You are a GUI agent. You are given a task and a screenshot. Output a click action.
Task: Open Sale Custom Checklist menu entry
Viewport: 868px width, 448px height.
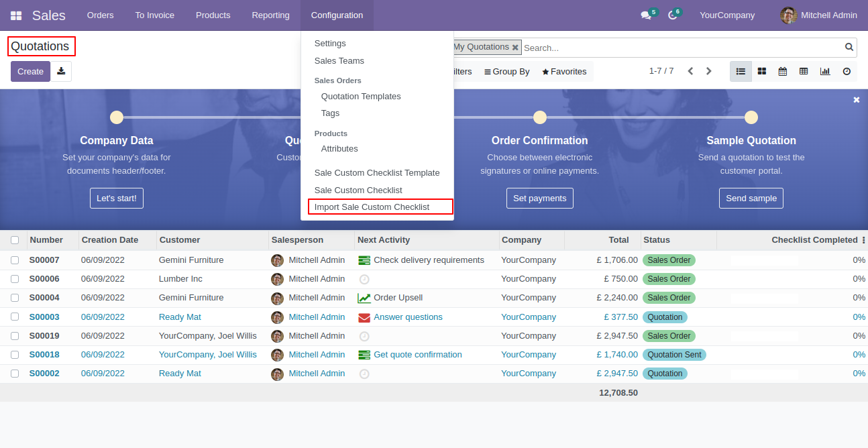[358, 190]
